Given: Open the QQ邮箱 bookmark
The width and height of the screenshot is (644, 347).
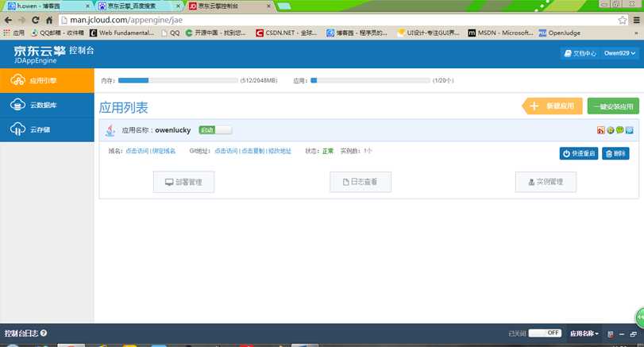Looking at the screenshot, I should (57, 33).
